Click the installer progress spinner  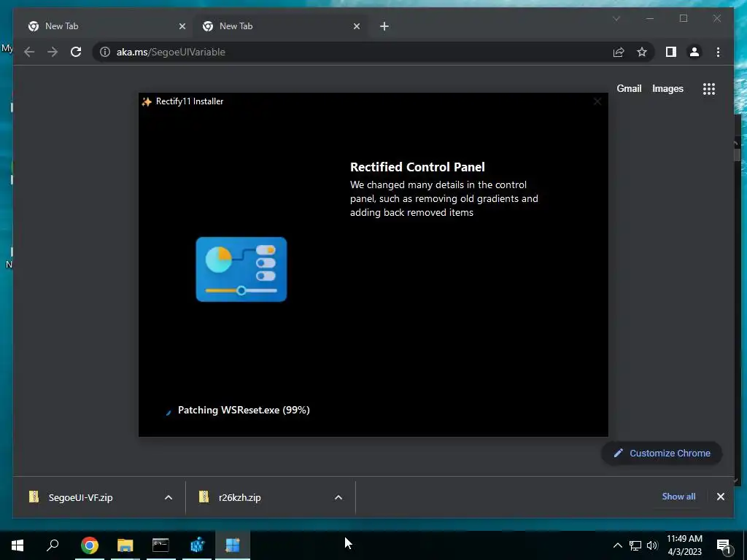pyautogui.click(x=168, y=413)
